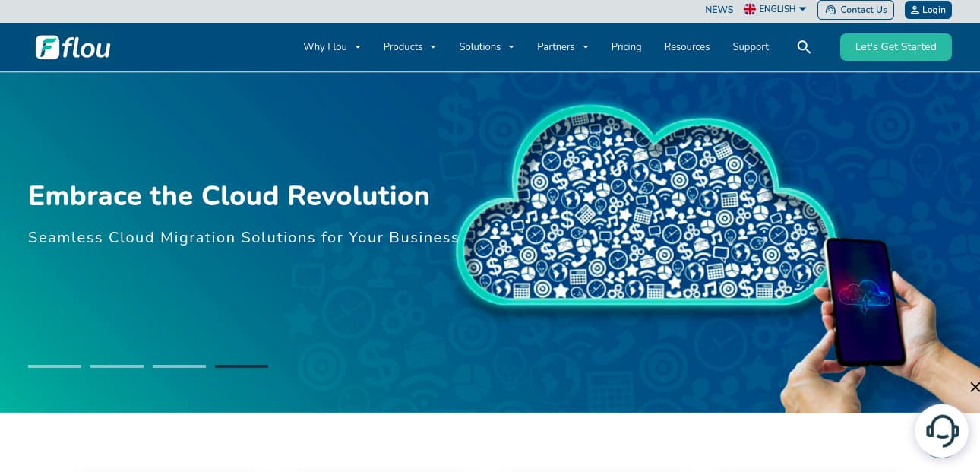Open the search bar via magnifier icon
The width and height of the screenshot is (980, 472).
click(x=804, y=47)
